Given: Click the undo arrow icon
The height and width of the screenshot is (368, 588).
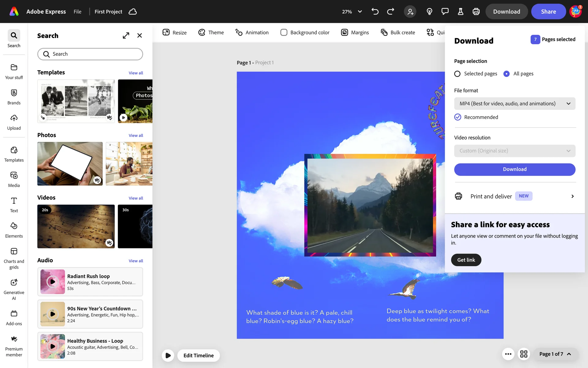Looking at the screenshot, I should tap(375, 12).
